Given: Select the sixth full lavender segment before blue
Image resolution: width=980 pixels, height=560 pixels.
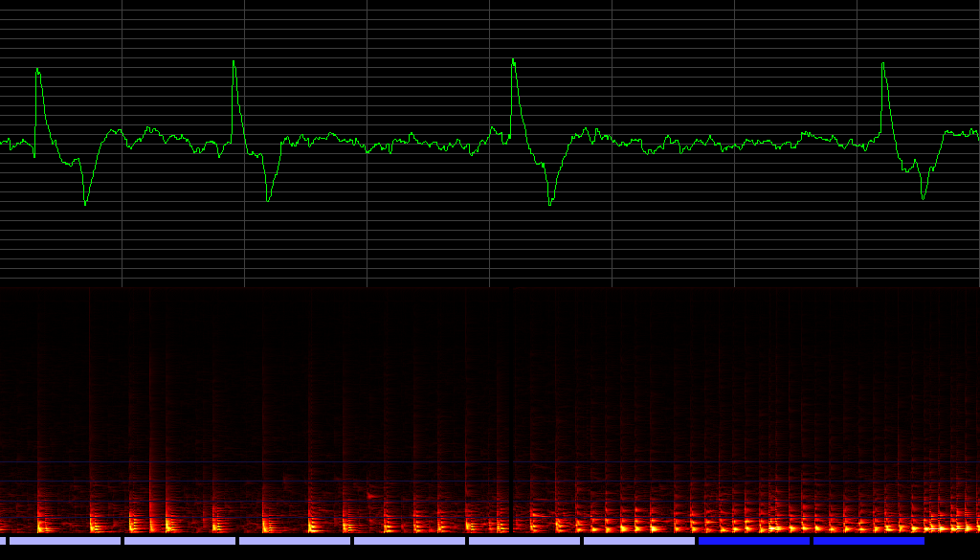Looking at the screenshot, I should pyautogui.click(x=639, y=541).
